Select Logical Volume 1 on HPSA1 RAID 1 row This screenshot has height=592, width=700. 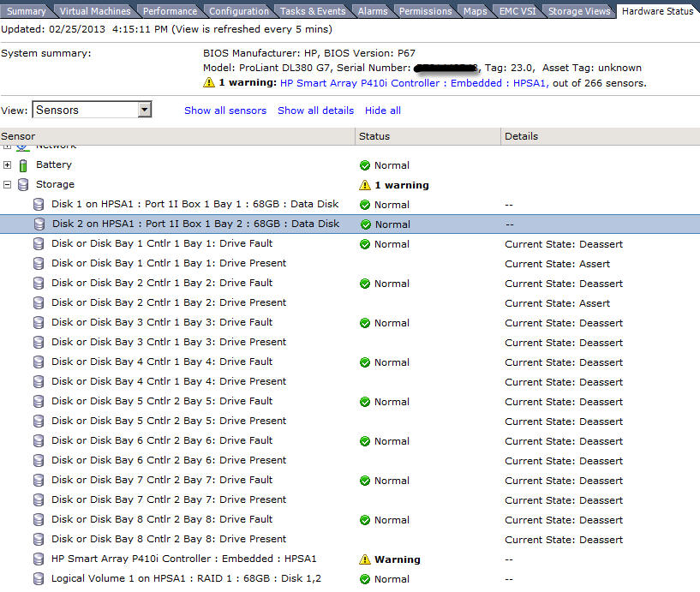[350, 579]
